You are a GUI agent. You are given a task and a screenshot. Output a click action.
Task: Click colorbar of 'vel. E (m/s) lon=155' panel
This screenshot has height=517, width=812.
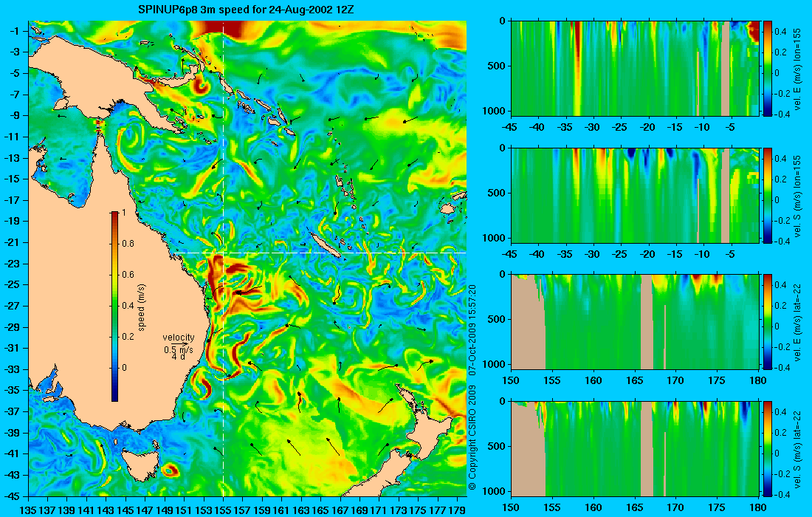768,69
